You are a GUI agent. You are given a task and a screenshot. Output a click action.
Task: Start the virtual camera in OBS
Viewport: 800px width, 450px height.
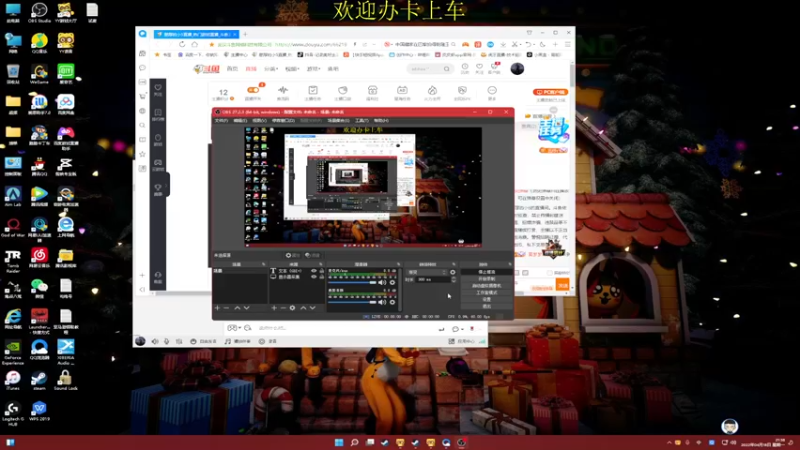(x=487, y=286)
